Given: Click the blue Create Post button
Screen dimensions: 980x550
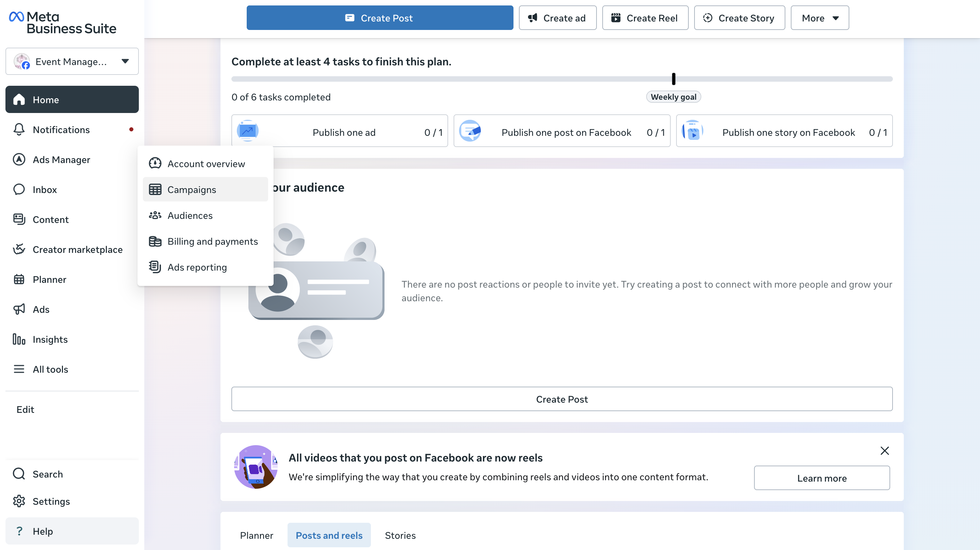Looking at the screenshot, I should [x=380, y=18].
